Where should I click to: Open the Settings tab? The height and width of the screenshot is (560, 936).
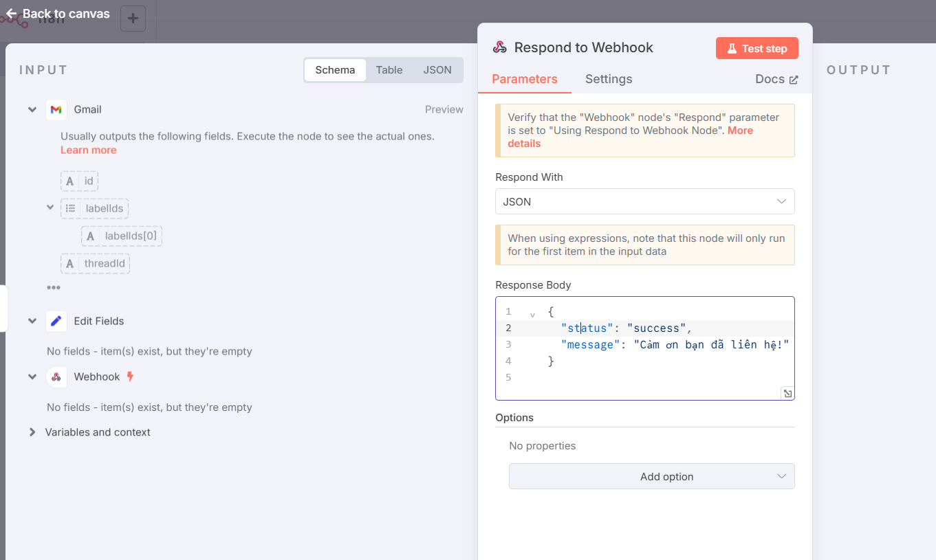coord(609,79)
